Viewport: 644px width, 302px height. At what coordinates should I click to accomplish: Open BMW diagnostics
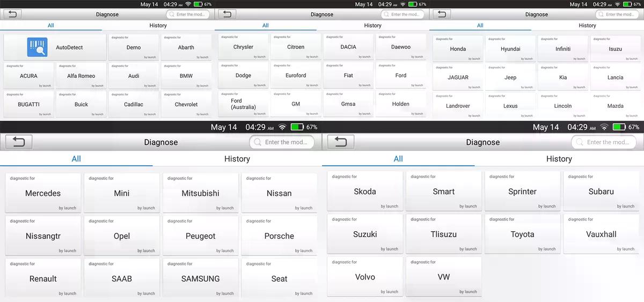tap(186, 76)
